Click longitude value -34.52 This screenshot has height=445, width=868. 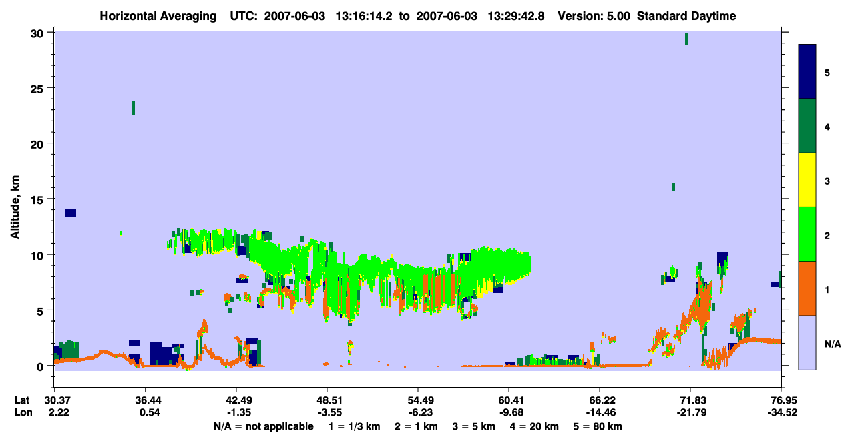(781, 412)
